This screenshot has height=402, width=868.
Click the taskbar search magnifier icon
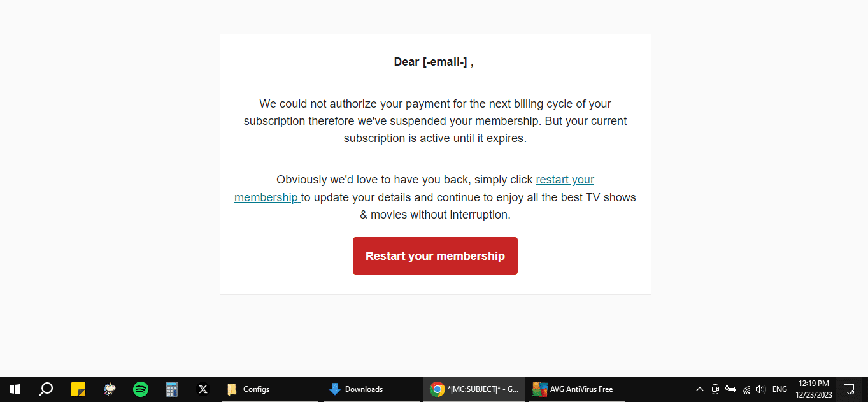point(46,389)
